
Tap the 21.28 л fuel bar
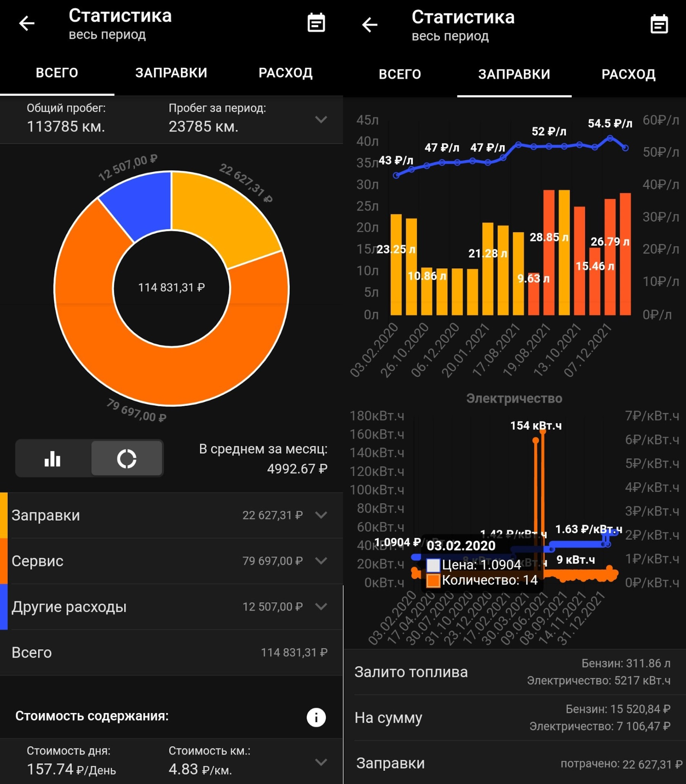(x=488, y=269)
